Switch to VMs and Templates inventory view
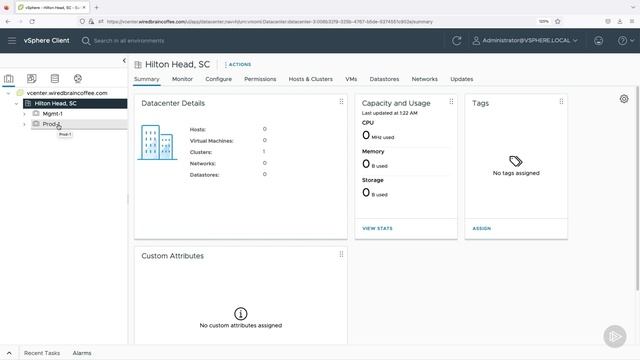 point(31,78)
